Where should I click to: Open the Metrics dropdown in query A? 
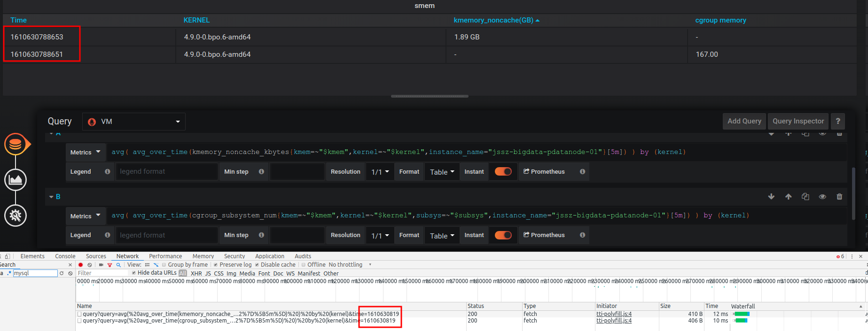tap(86, 152)
